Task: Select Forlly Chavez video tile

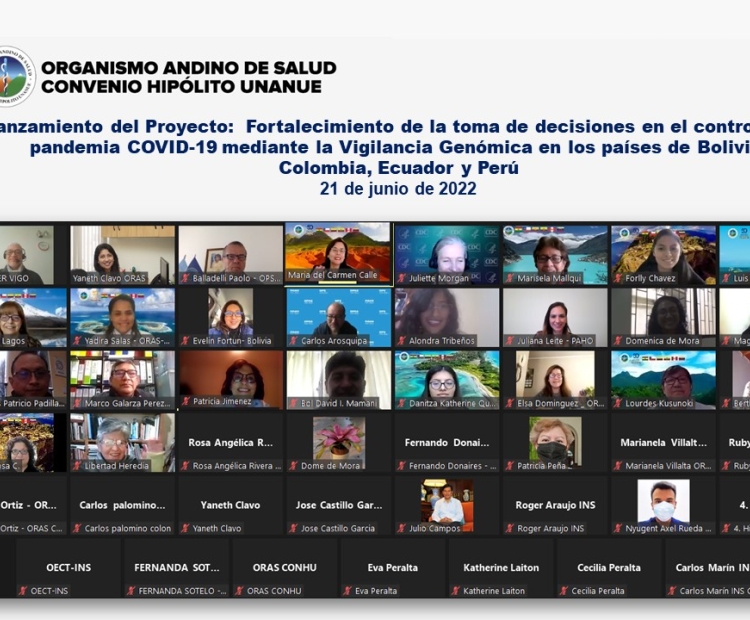Action: click(x=663, y=254)
